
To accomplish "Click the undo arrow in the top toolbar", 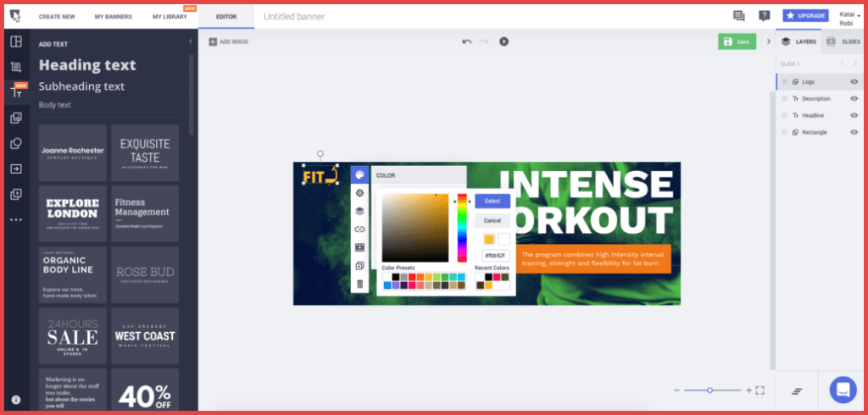I will pyautogui.click(x=466, y=41).
